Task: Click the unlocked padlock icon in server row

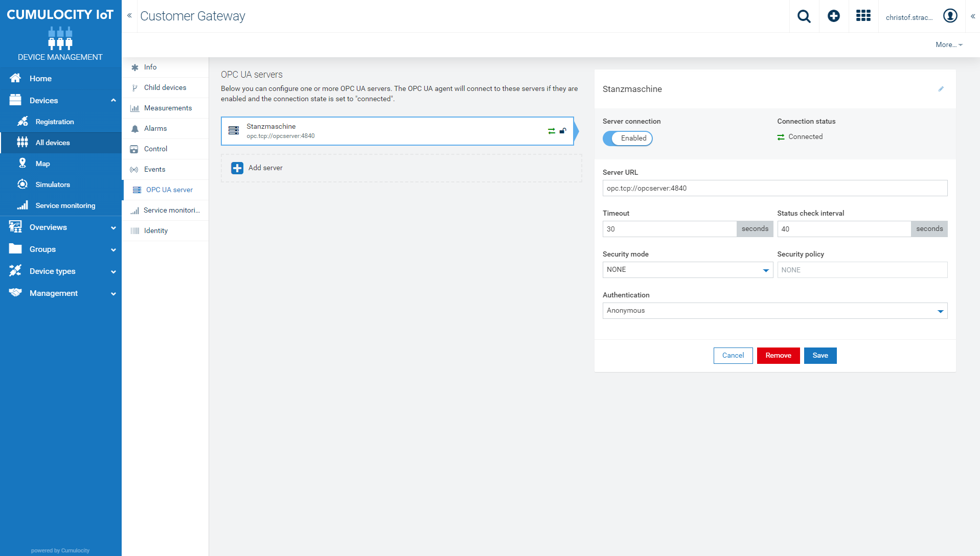Action: pos(563,131)
